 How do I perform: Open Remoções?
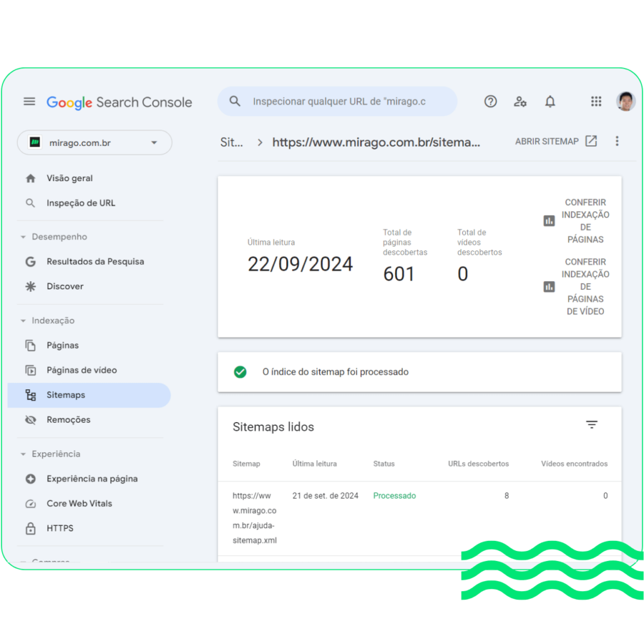tap(69, 419)
